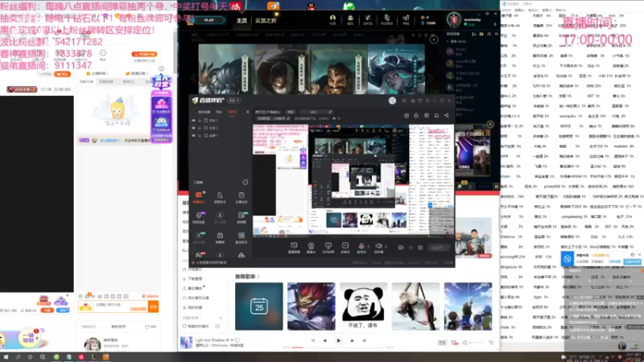Screen dimensions: 644x362
Task: Show next champion banner with right arrow
Action: tap(430, 77)
